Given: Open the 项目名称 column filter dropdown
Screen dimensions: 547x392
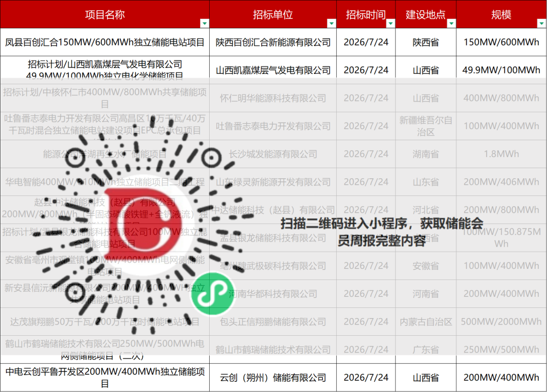Looking at the screenshot, I should coord(205,23).
